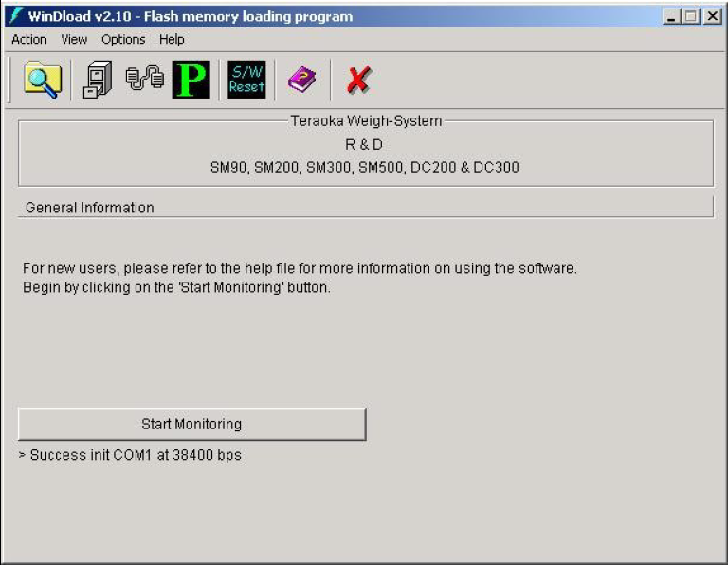
Task: Click the connected computers communication icon
Action: [x=145, y=80]
